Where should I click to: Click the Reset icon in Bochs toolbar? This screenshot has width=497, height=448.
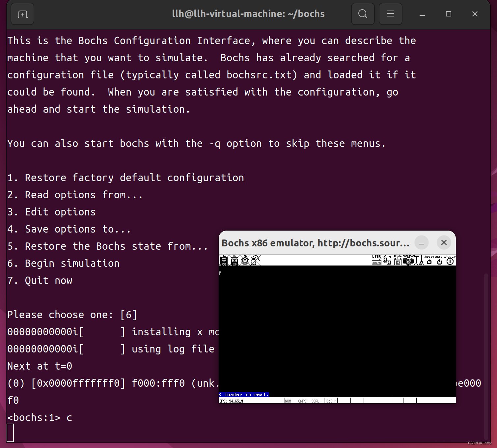(429, 260)
